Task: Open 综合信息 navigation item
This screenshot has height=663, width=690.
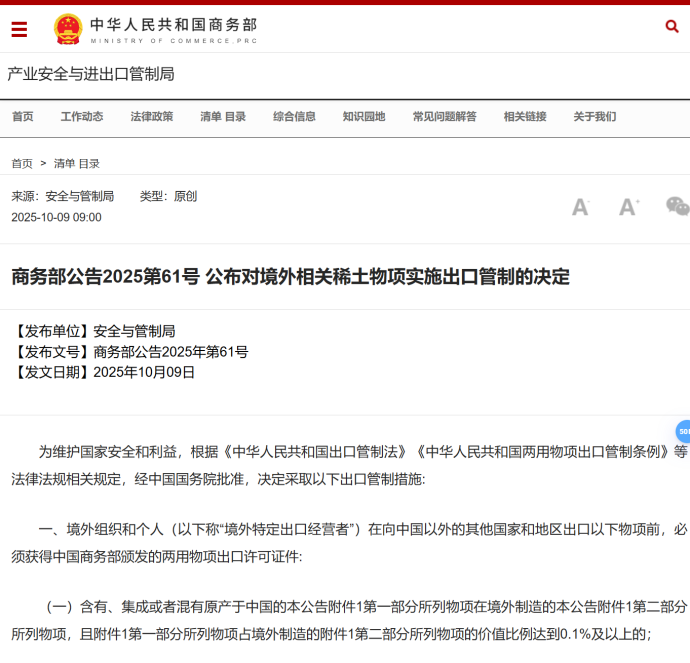Action: point(294,116)
